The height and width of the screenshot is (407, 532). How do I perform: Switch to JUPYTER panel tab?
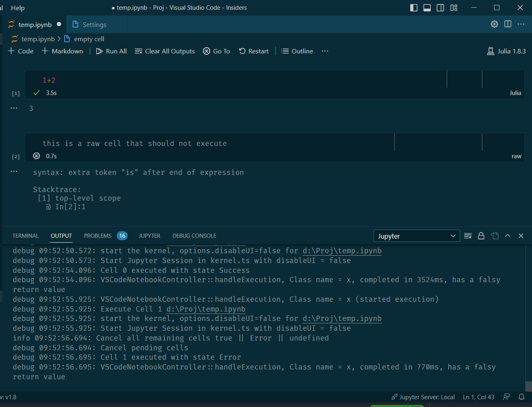tap(149, 236)
